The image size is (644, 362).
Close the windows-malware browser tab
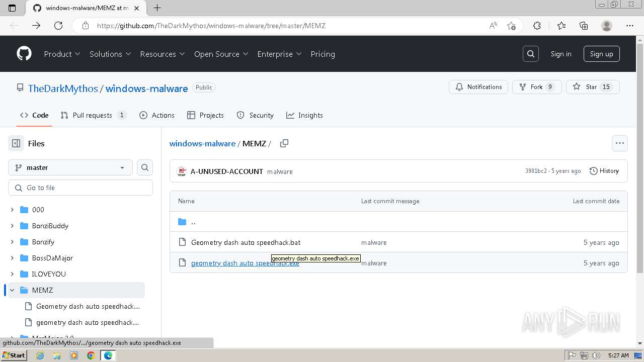click(136, 8)
